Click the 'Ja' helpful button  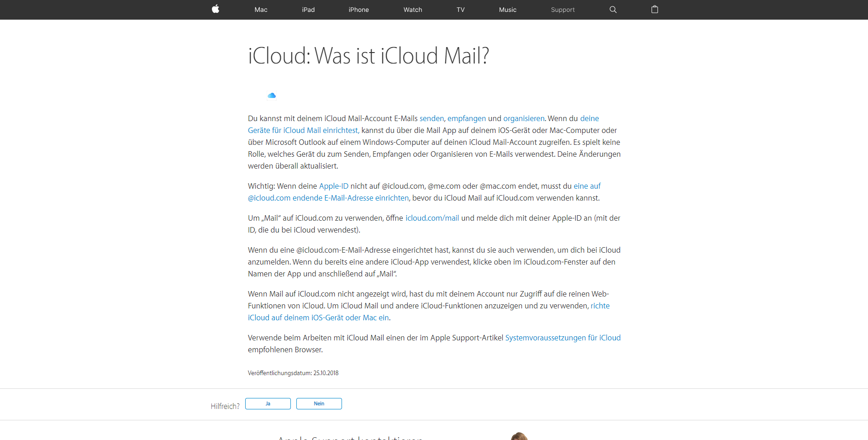tap(268, 403)
